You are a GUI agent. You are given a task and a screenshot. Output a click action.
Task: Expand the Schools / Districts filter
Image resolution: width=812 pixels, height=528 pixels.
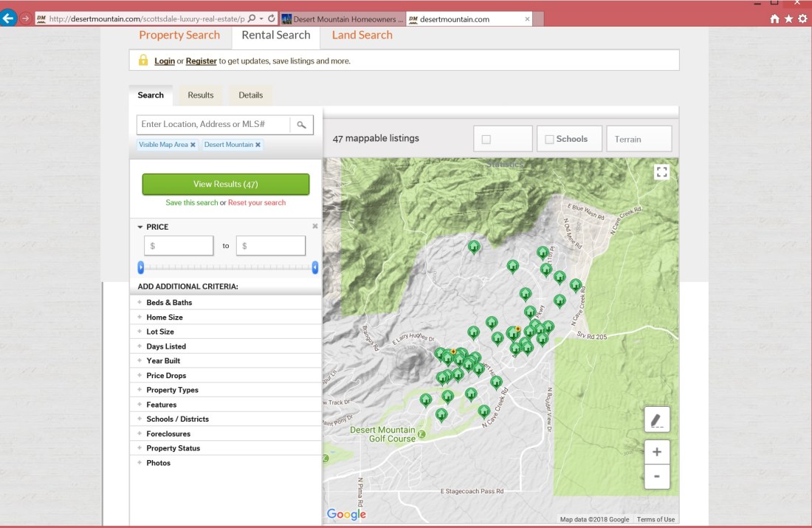177,419
